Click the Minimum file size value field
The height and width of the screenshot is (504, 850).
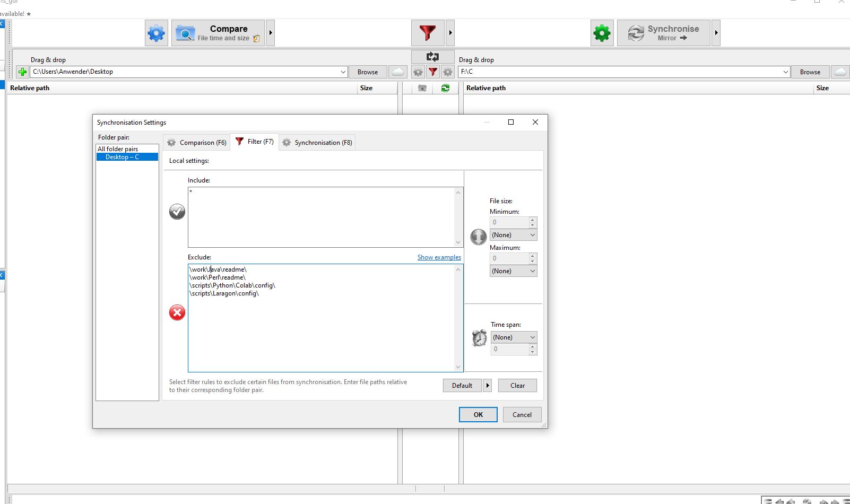509,222
